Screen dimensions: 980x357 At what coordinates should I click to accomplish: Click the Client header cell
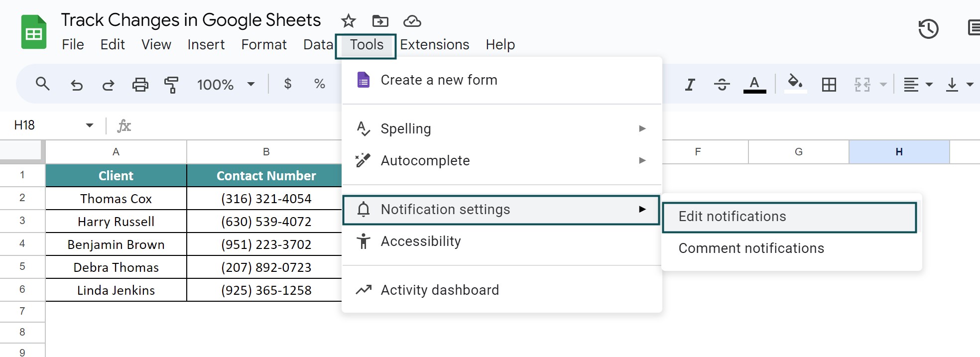point(116,176)
